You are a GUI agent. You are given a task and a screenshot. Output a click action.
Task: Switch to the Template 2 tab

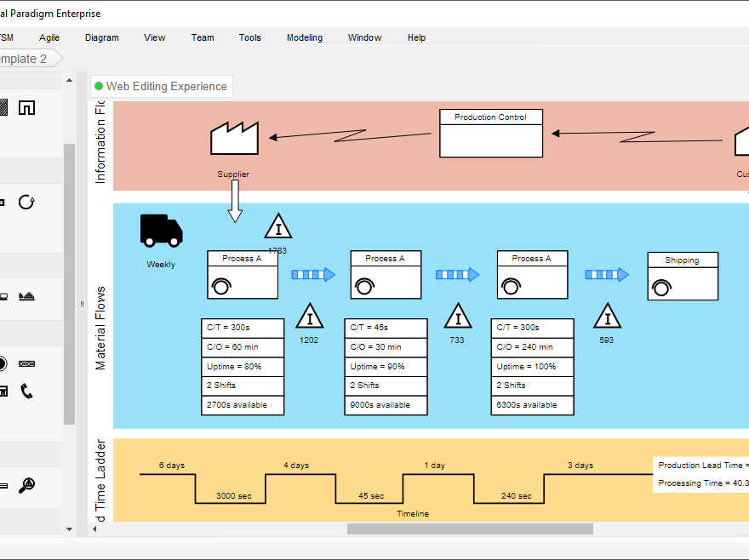click(x=21, y=59)
